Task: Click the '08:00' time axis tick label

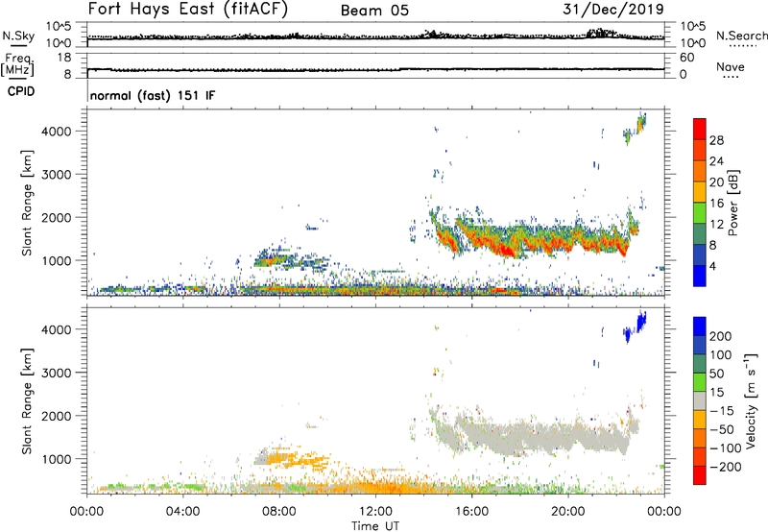Action: pyautogui.click(x=279, y=512)
